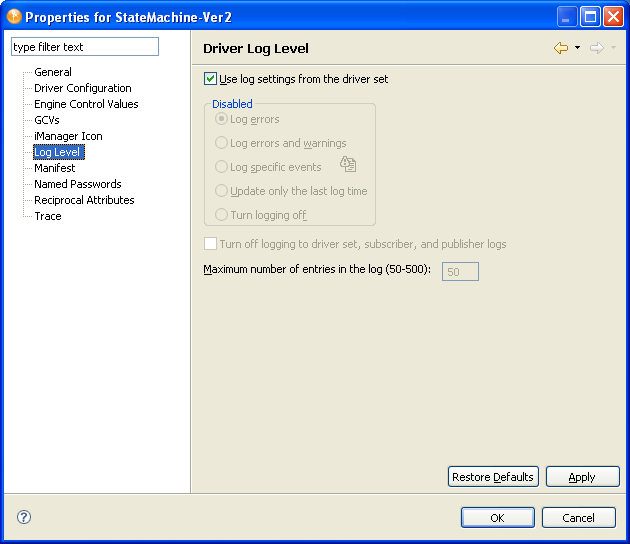Click the Maximum number of entries label
Screen dimensions: 630x544
[x=317, y=269]
